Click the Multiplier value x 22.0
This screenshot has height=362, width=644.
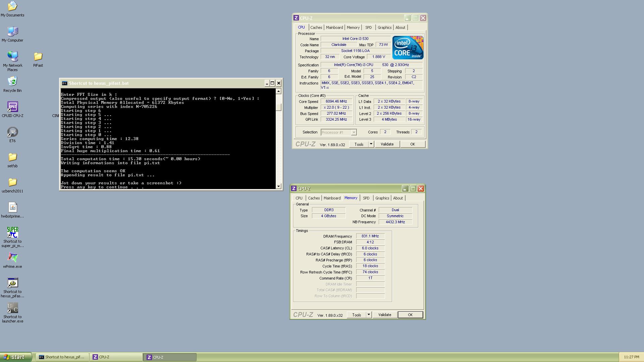[x=336, y=108]
